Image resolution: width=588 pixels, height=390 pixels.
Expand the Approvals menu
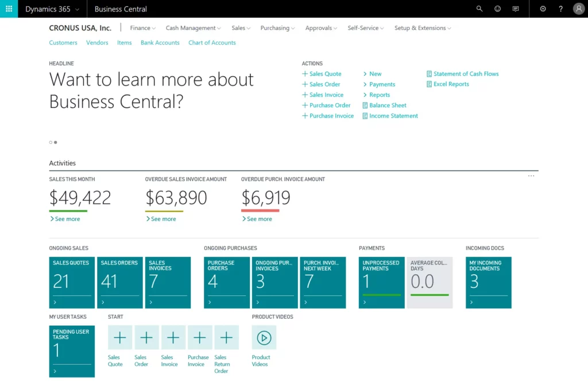pos(321,28)
